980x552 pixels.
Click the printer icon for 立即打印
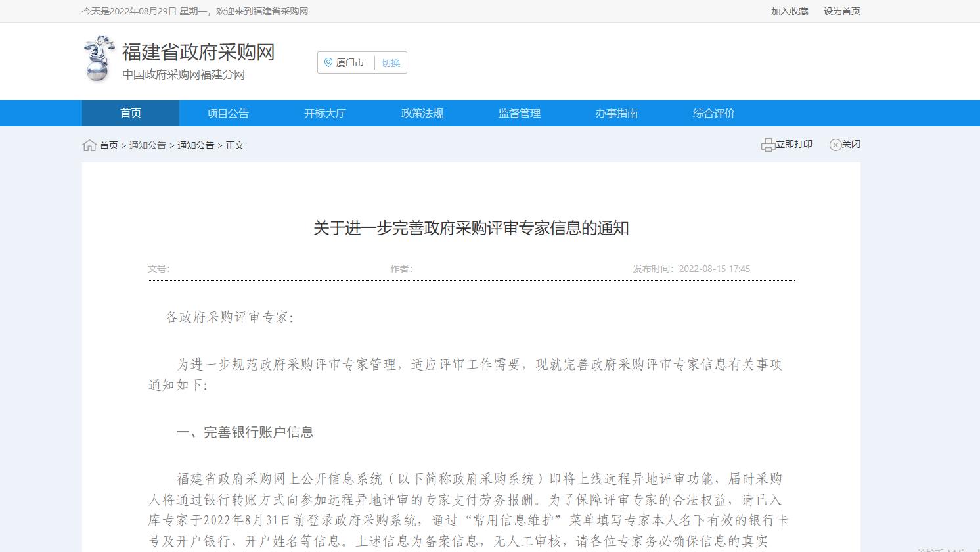767,145
